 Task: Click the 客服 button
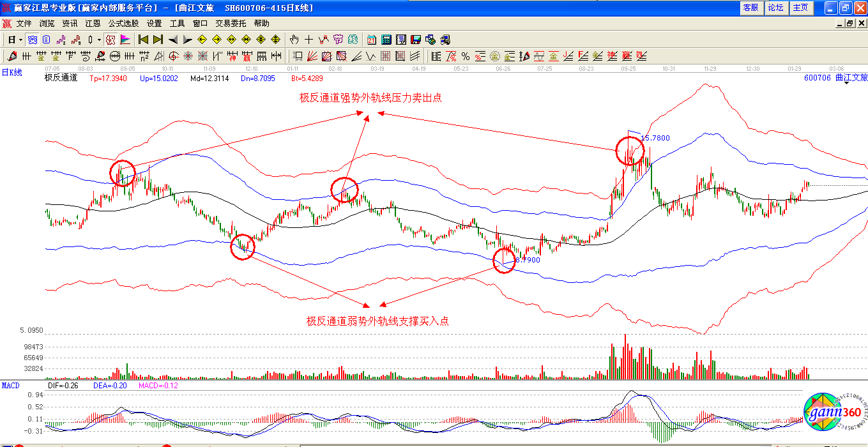750,8
